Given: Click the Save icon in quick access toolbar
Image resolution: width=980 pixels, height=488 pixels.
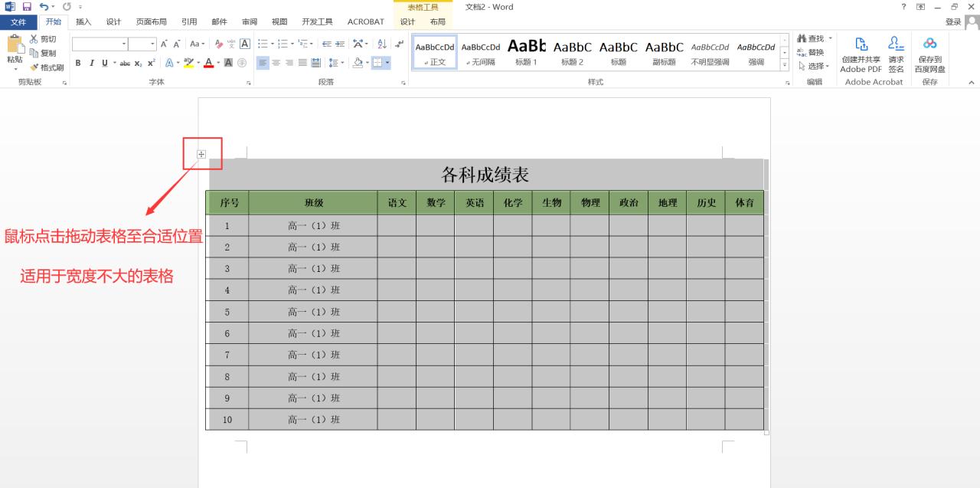Looking at the screenshot, I should click(27, 7).
